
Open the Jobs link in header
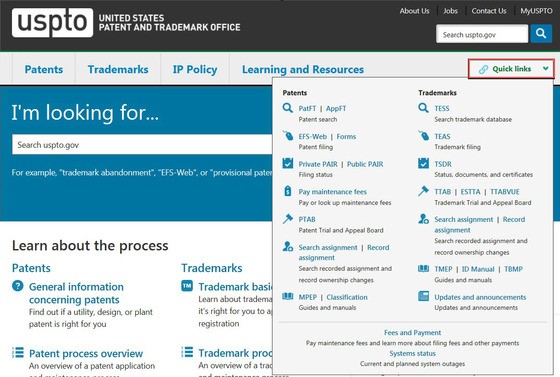pos(450,11)
